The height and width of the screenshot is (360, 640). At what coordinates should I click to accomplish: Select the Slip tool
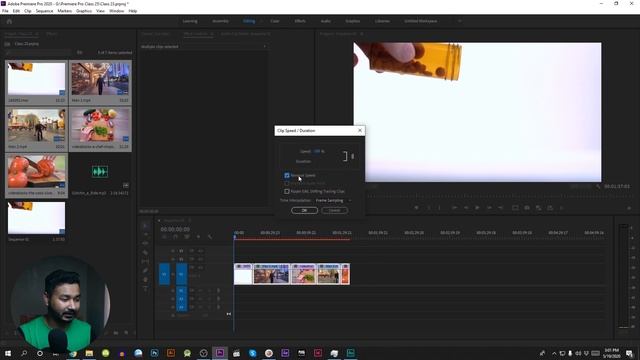(x=145, y=261)
